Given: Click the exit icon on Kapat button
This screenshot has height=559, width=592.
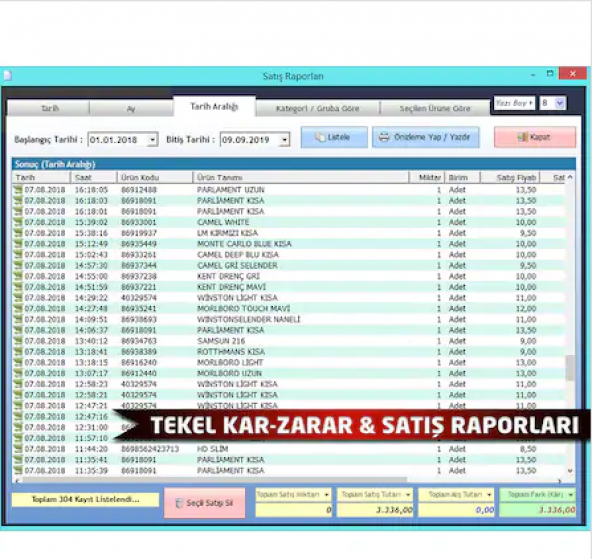Looking at the screenshot, I should pyautogui.click(x=523, y=137).
